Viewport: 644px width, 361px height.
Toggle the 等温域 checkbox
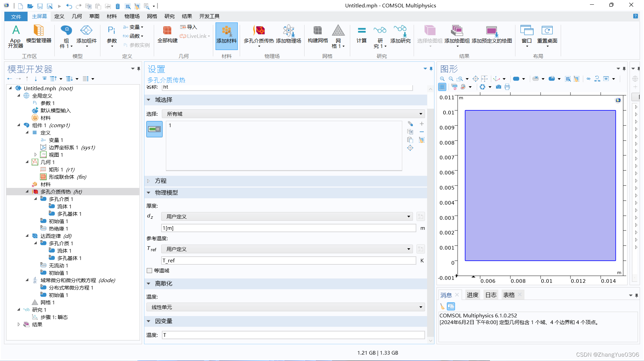coord(149,270)
